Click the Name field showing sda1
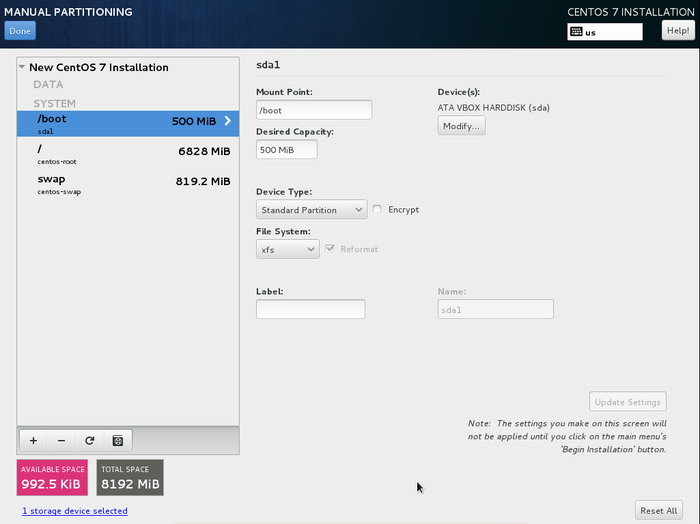 [x=496, y=309]
